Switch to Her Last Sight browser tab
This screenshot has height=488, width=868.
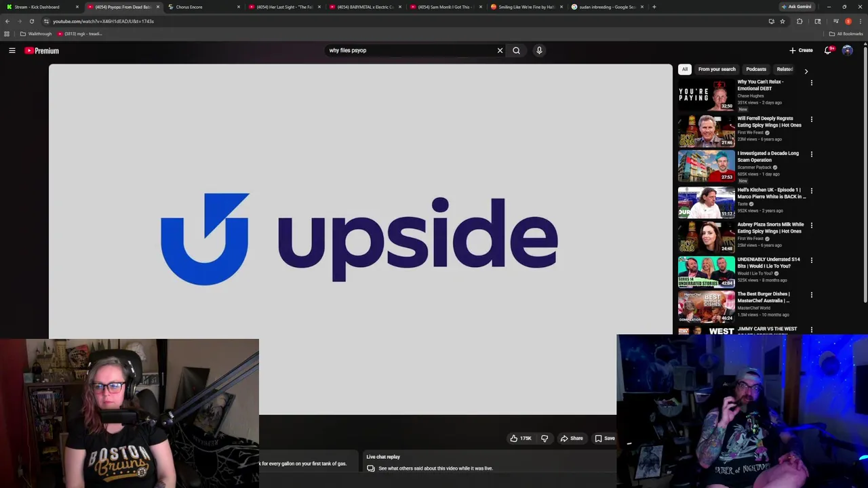click(283, 7)
